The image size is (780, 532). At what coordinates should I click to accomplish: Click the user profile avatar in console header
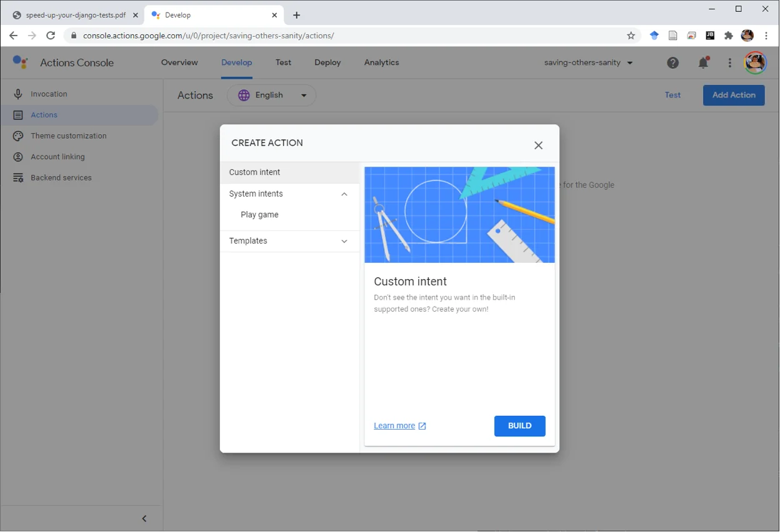point(755,62)
